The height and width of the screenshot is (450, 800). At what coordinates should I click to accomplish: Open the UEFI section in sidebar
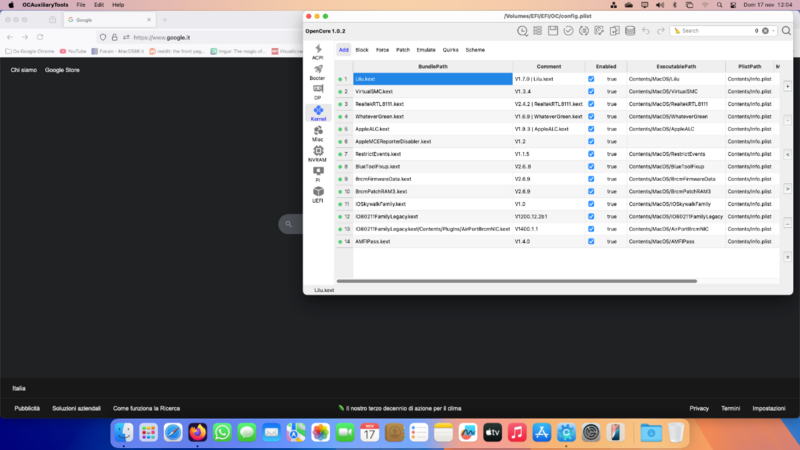coord(318,195)
